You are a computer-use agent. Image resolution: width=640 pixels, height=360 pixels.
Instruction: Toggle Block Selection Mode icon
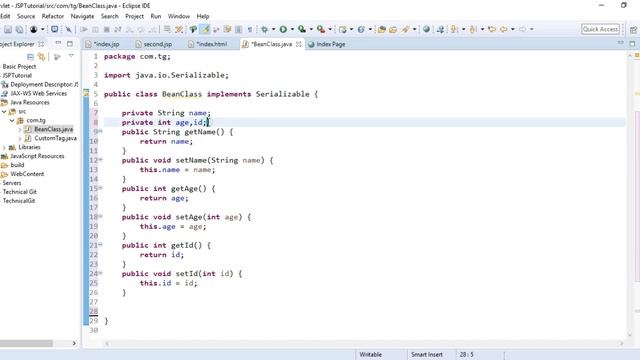coord(239,29)
